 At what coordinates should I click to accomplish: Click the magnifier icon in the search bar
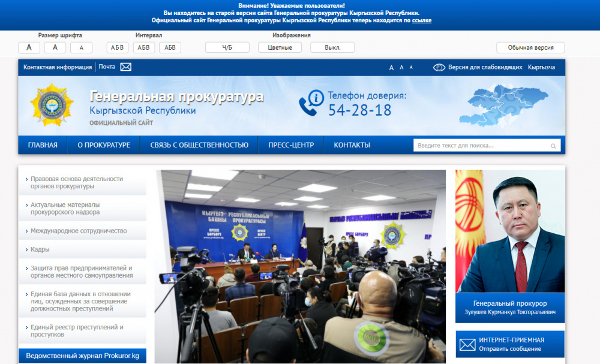[553, 145]
